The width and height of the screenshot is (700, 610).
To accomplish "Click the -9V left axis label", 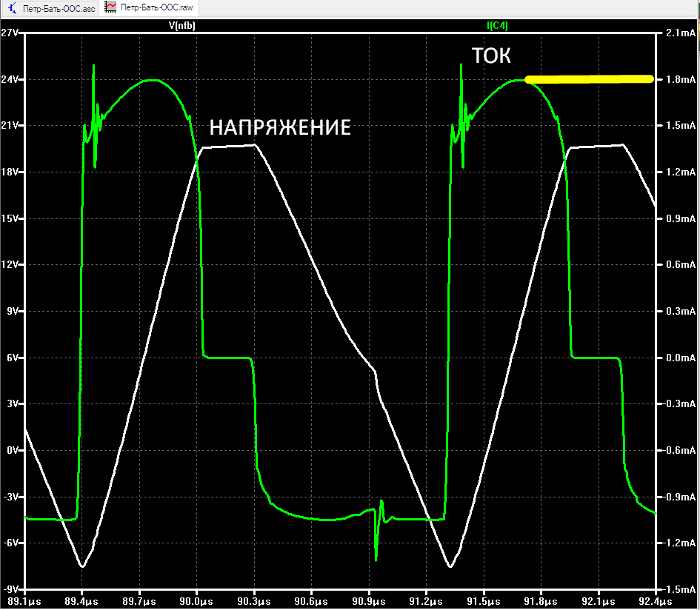I will pos(10,589).
